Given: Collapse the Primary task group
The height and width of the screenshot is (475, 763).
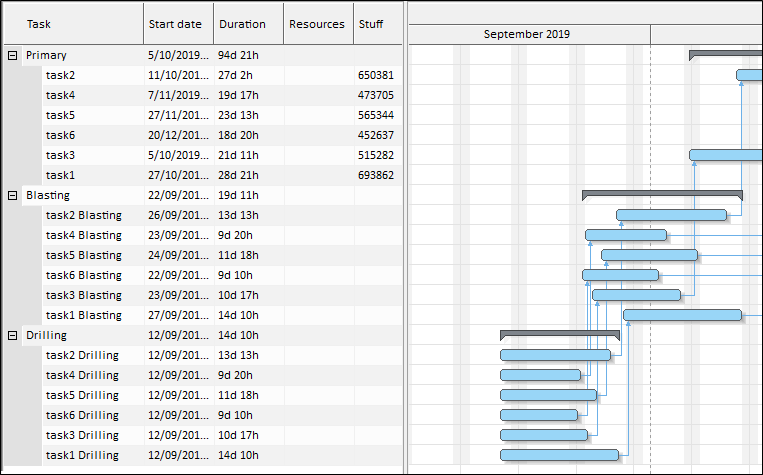Looking at the screenshot, I should pos(13,55).
